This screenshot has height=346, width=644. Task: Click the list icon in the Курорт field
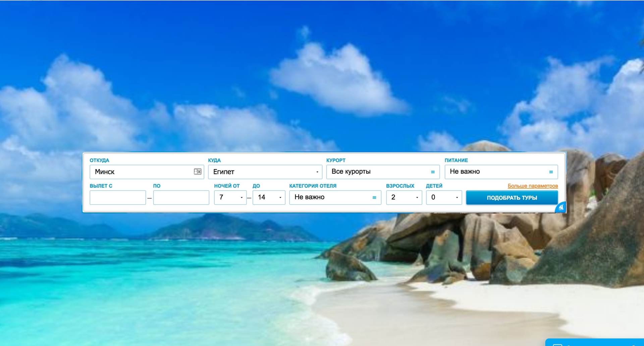[433, 172]
